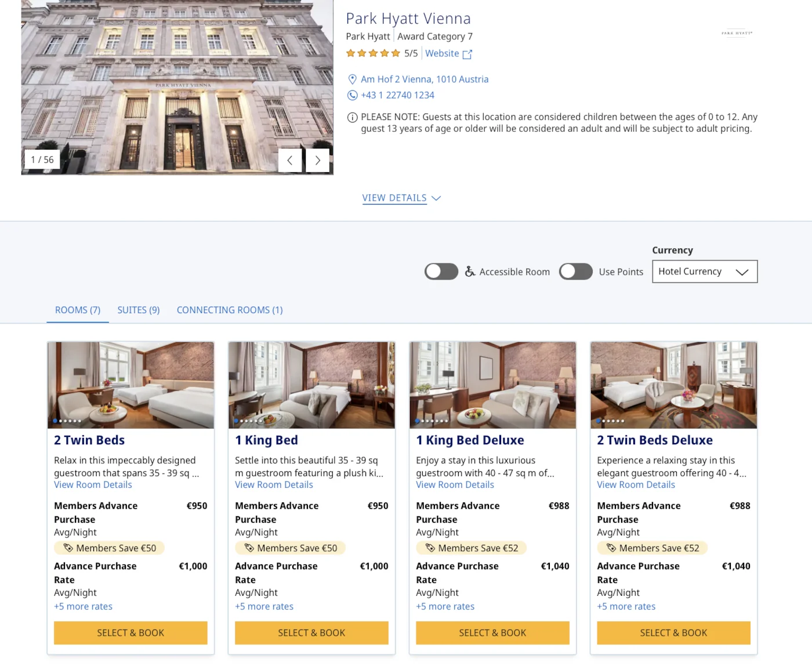
Task: Click the €1,040 price on 2 Twin Beds Deluxe card
Action: (735, 566)
